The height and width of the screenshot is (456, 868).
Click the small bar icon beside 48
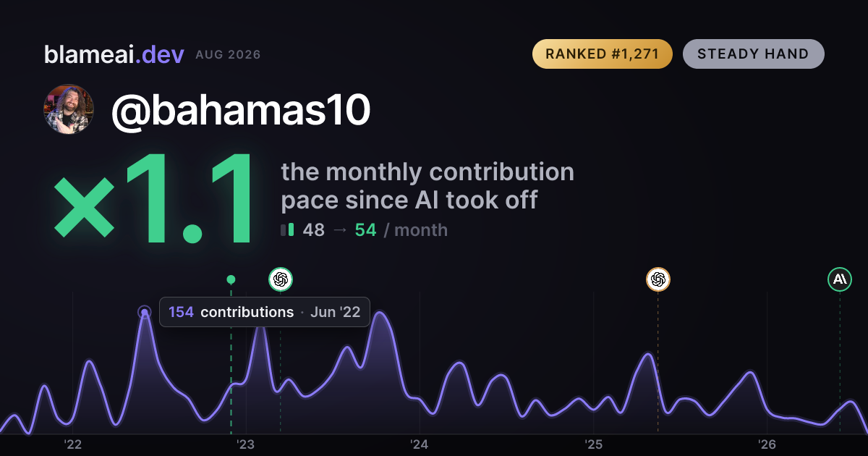click(x=287, y=230)
